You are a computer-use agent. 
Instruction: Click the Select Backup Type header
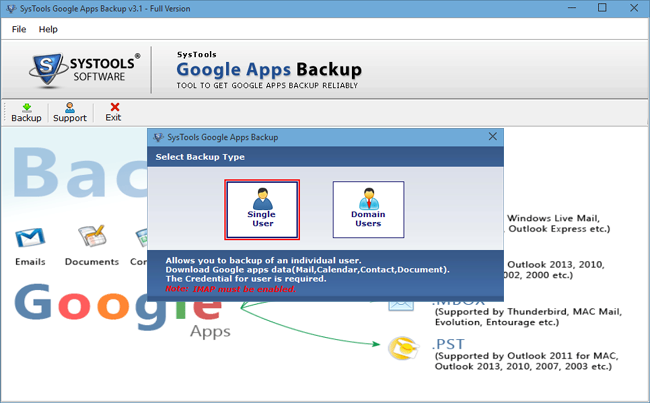(200, 157)
